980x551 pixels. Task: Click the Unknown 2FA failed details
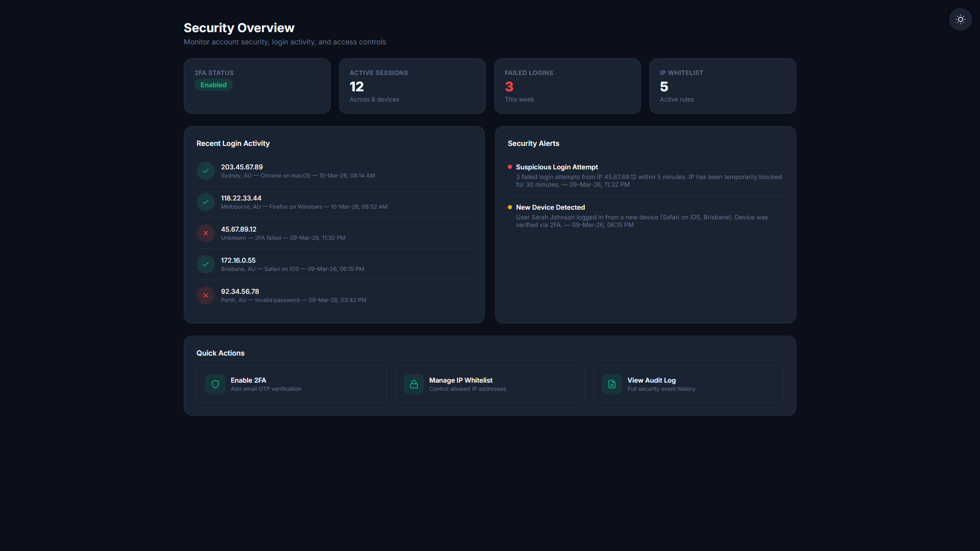pos(283,238)
